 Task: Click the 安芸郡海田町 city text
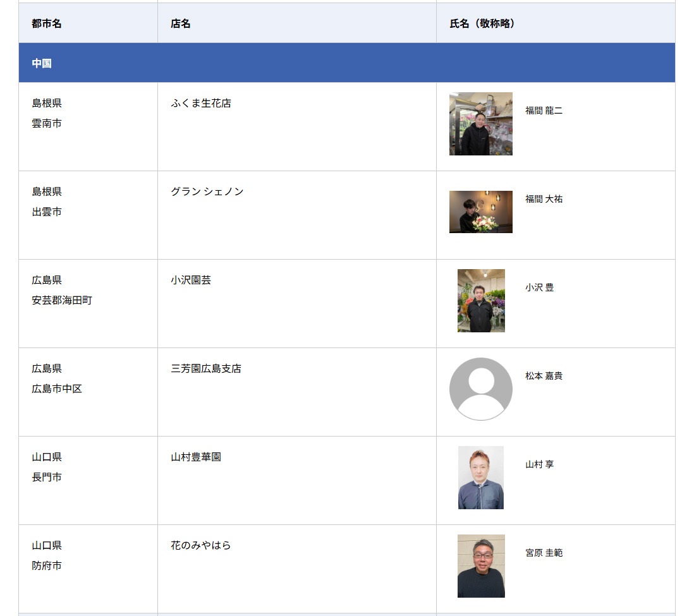(x=62, y=300)
